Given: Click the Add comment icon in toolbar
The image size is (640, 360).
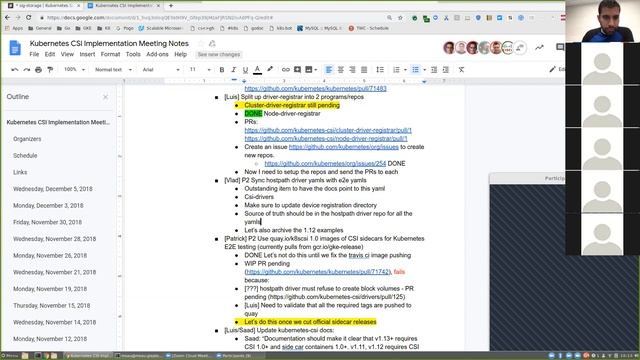Looking at the screenshot, I should (x=297, y=70).
